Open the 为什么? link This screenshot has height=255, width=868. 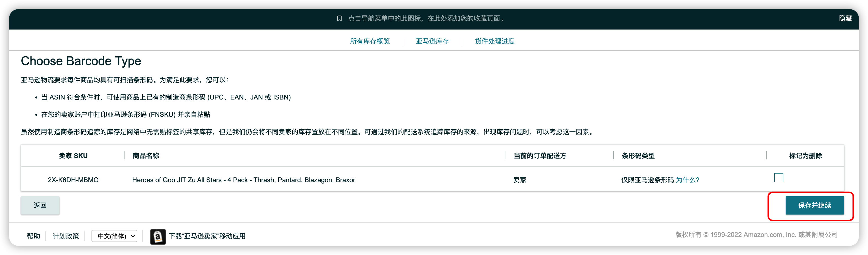[687, 180]
